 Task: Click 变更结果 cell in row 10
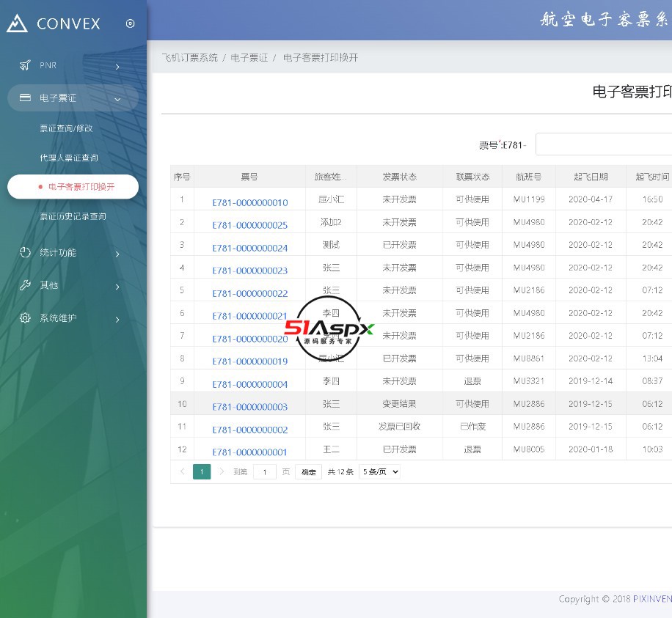(399, 403)
